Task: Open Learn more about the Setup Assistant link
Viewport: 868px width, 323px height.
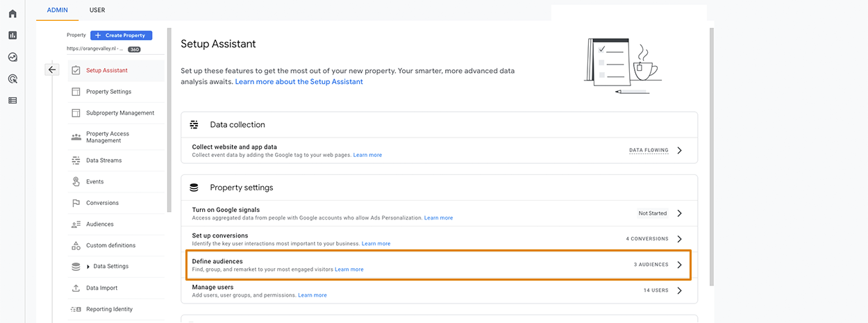Action: coord(299,82)
